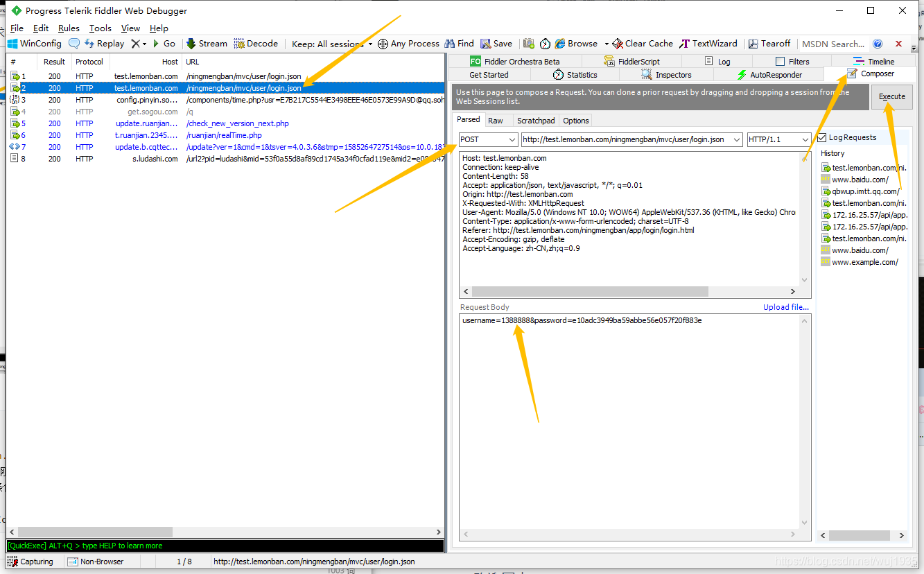Open the Options sub-tab
The width and height of the screenshot is (924, 574).
pyautogui.click(x=575, y=121)
